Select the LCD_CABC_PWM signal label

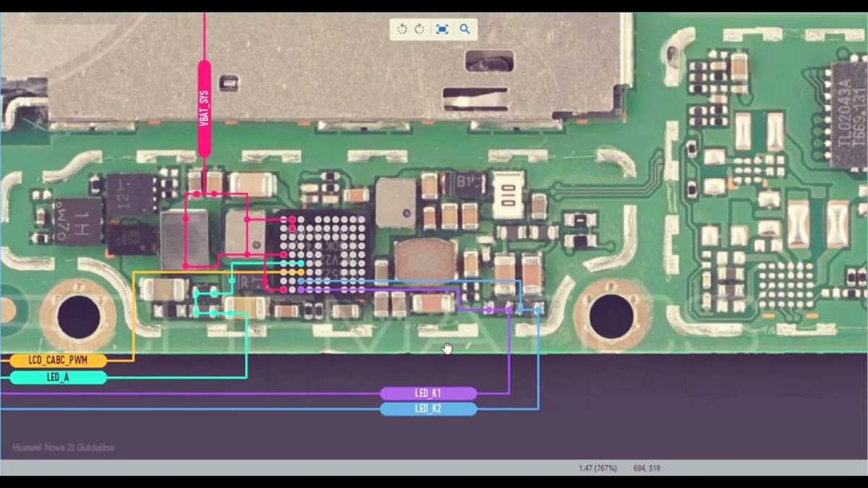pos(57,360)
